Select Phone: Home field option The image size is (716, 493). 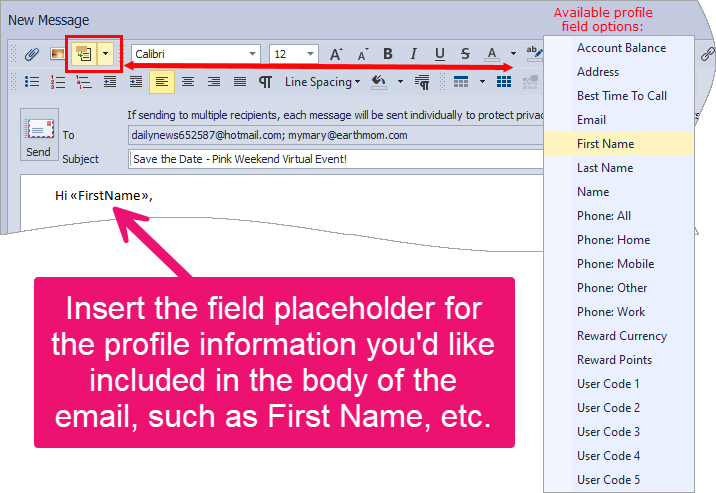pyautogui.click(x=619, y=240)
